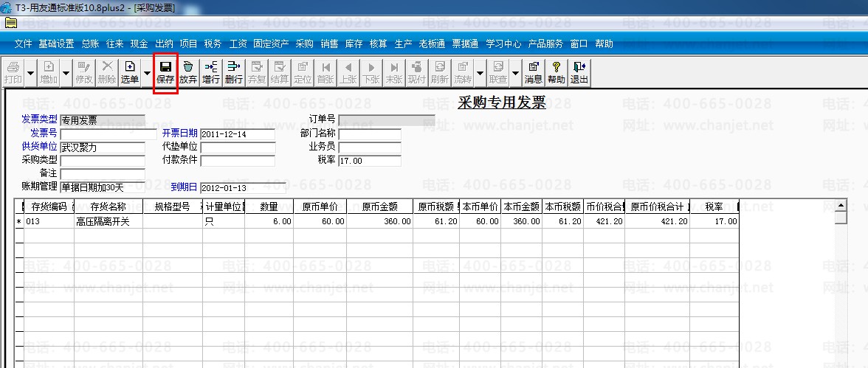Screen dimensions: 868x368
Task: Click the 开票日期 field 2011-12-14
Action: pos(238,134)
